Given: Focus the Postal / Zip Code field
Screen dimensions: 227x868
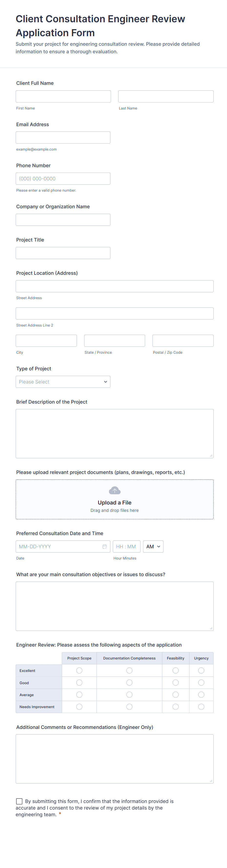Looking at the screenshot, I should tap(183, 341).
